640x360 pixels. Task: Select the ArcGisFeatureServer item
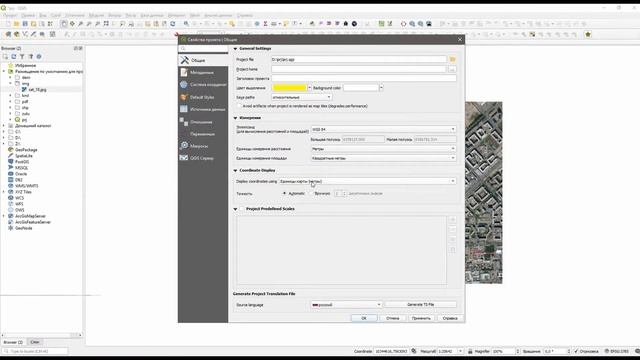(33, 222)
